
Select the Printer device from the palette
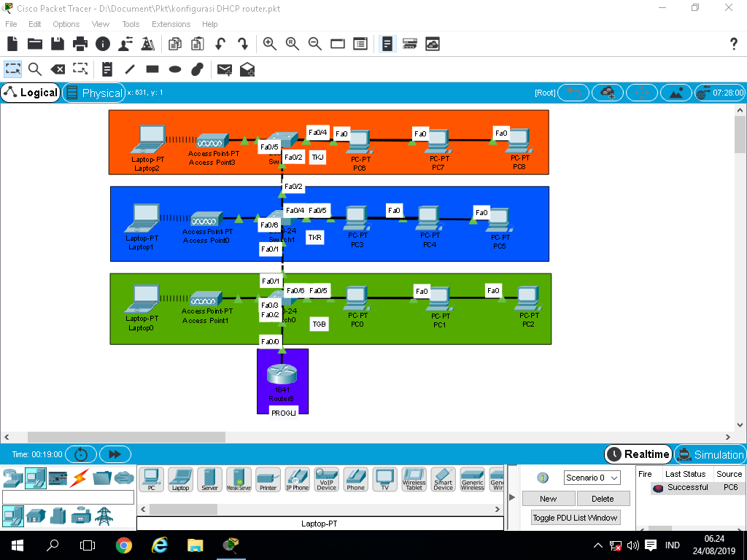click(x=268, y=479)
